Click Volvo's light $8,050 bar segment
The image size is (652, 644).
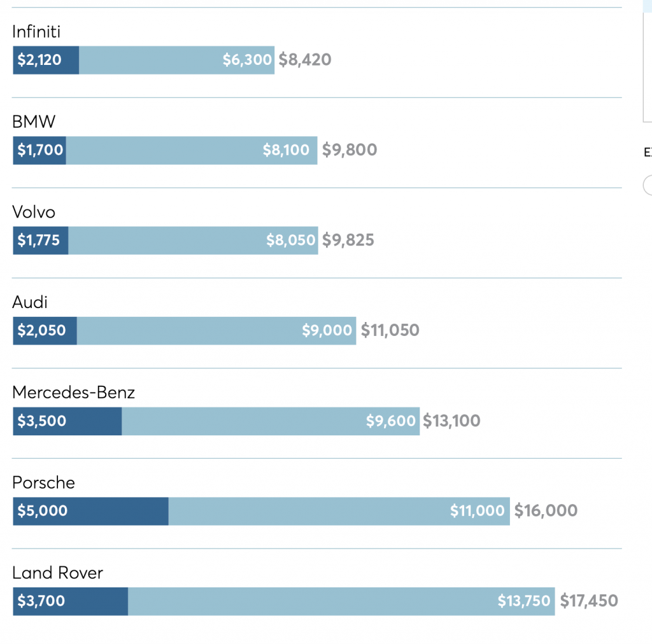[x=193, y=241]
